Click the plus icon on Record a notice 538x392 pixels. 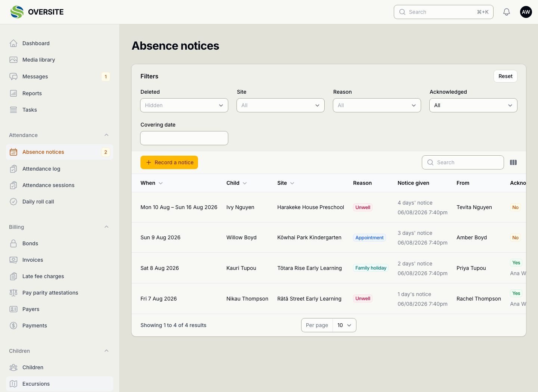tap(149, 162)
